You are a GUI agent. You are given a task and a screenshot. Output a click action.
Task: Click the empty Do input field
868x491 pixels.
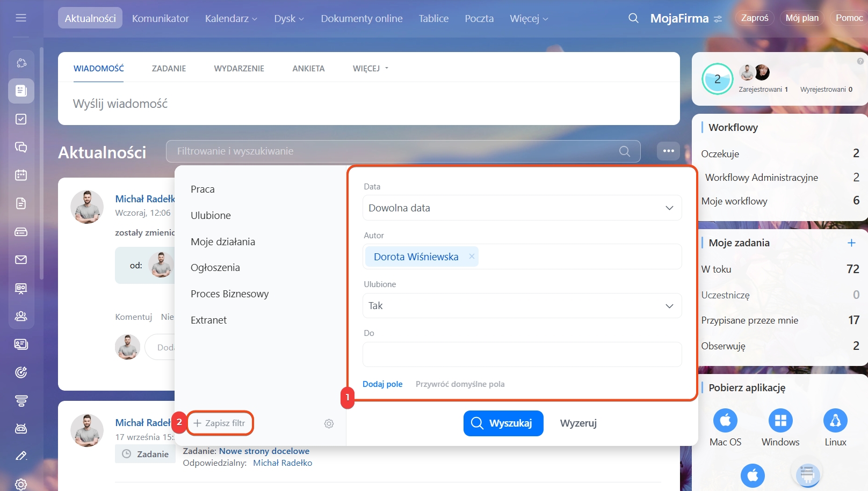[x=522, y=355]
